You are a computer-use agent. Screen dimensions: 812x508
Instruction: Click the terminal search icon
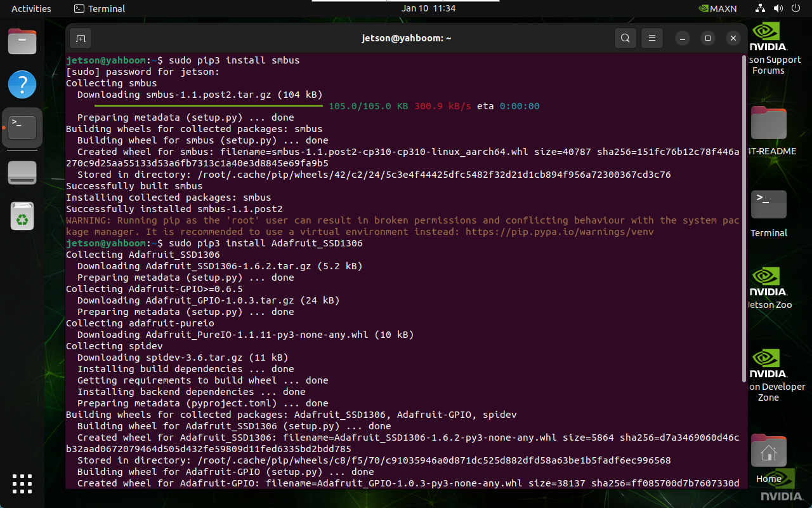click(x=625, y=38)
